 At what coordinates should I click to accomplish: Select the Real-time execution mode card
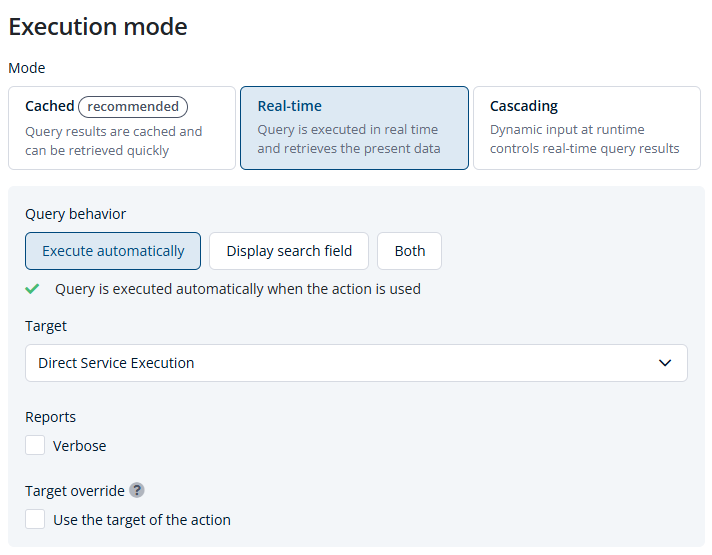(354, 128)
